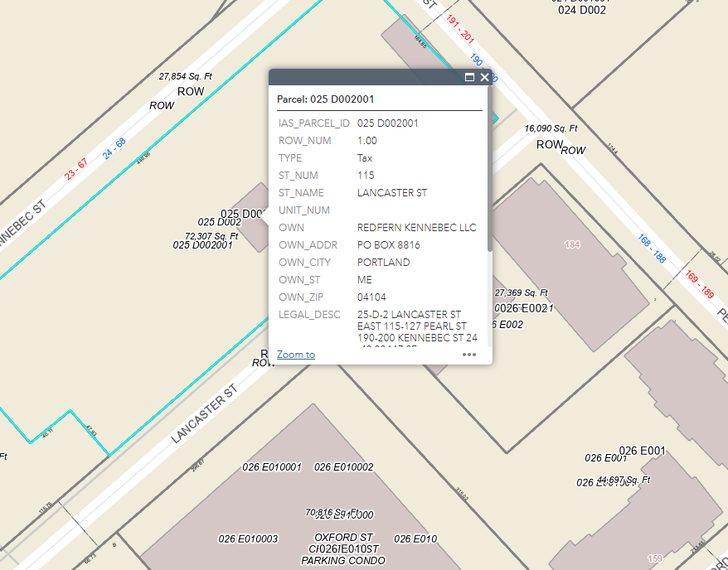This screenshot has width=728, height=570.
Task: Open the popup's three-dot actions menu
Action: 469,355
